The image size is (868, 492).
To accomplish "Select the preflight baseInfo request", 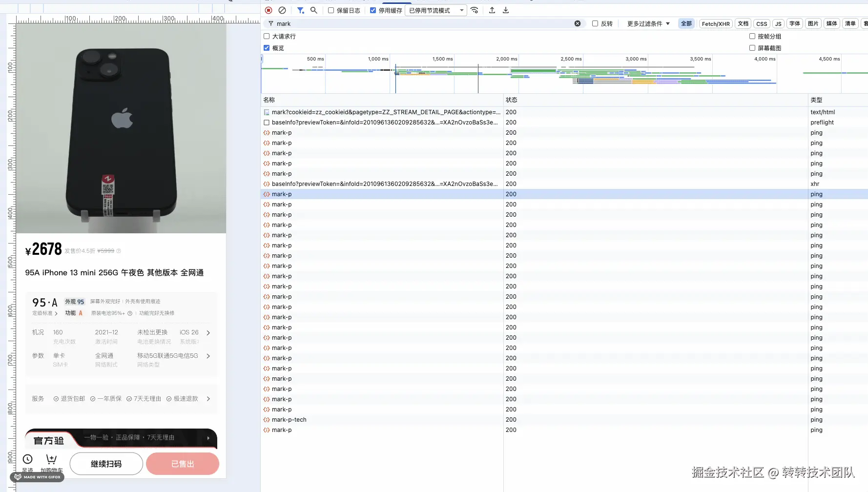I will pos(564,123).
